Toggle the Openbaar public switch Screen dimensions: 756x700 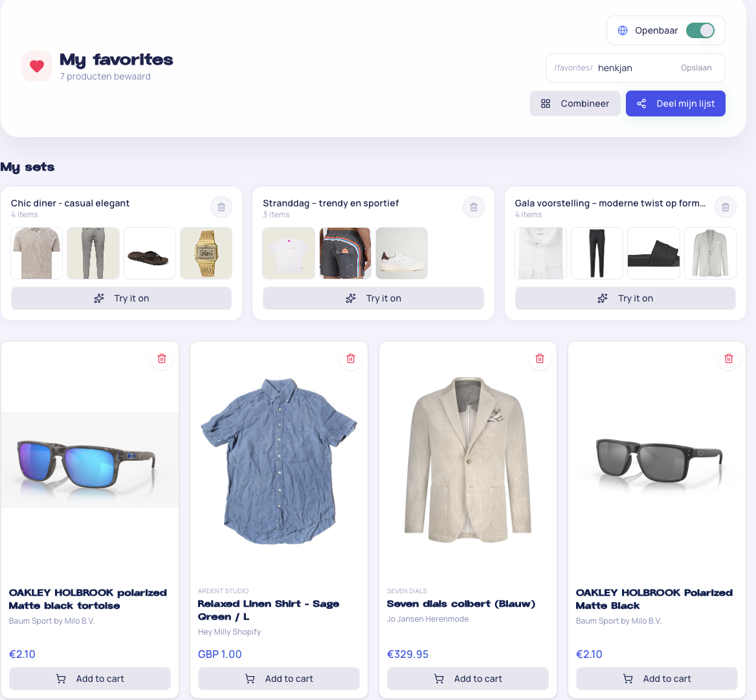tap(700, 30)
